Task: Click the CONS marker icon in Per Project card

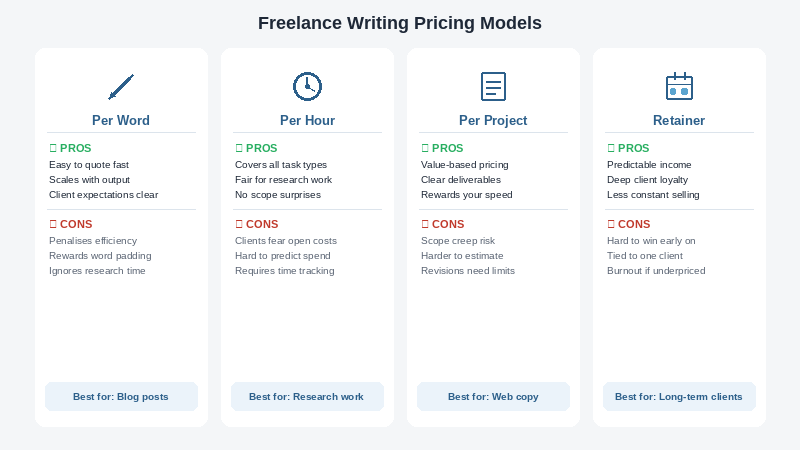Action: coord(425,224)
